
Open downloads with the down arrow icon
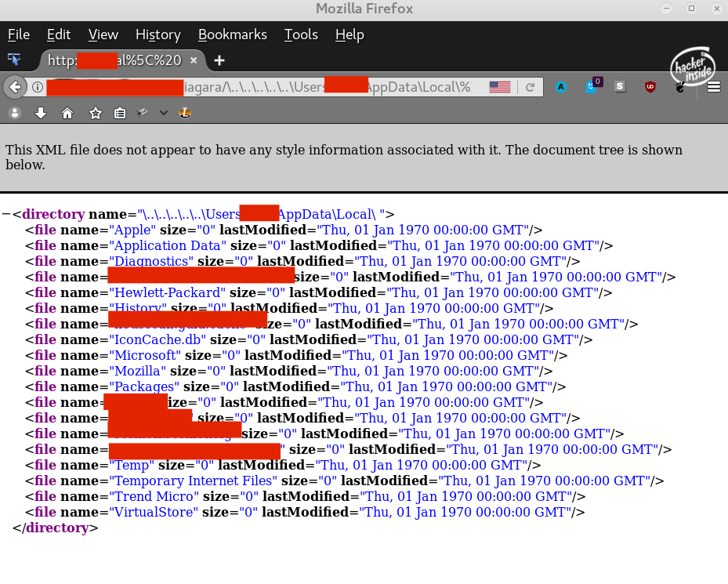(x=41, y=113)
